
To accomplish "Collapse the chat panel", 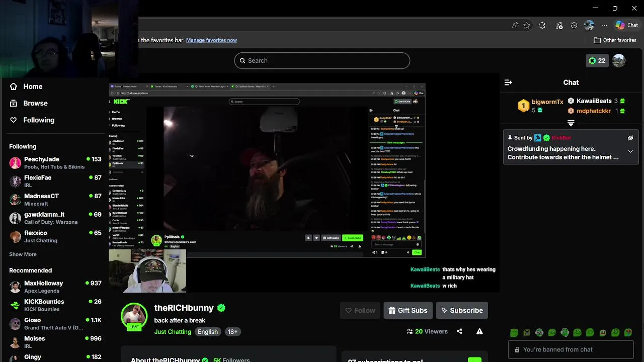I will click(x=508, y=82).
